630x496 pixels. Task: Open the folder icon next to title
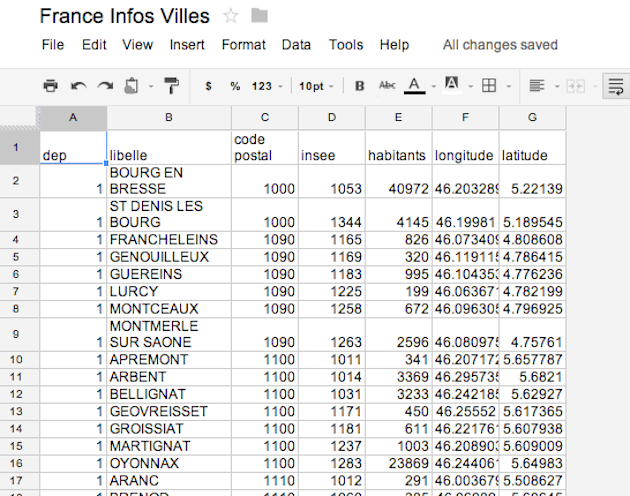[x=260, y=16]
